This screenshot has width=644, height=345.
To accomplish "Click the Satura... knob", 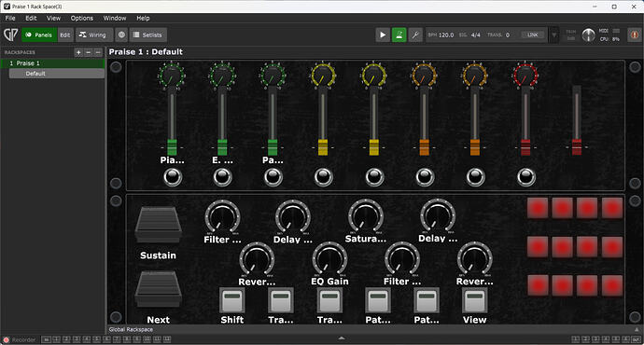I will pos(366,216).
